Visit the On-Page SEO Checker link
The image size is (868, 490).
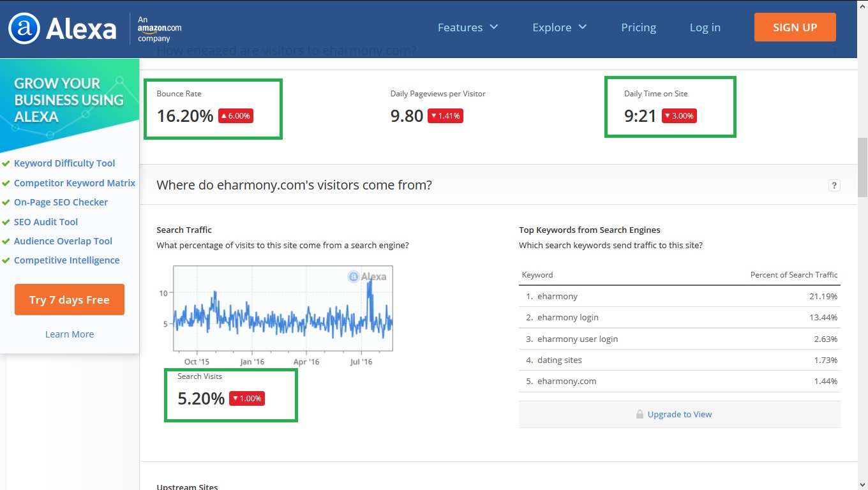61,202
